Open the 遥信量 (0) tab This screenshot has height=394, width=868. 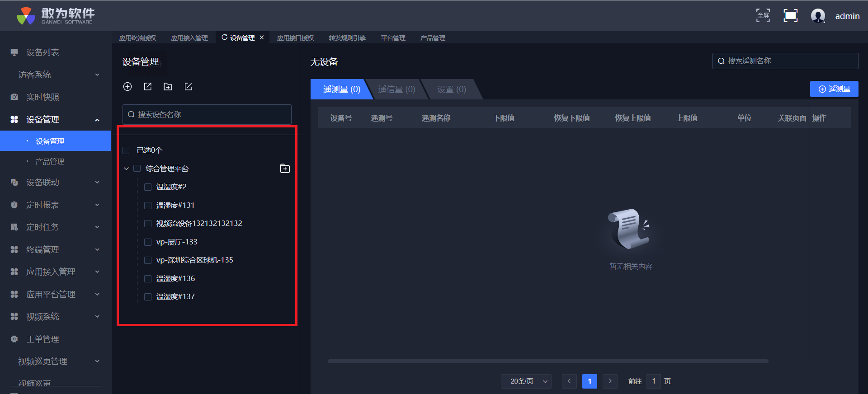click(x=397, y=89)
